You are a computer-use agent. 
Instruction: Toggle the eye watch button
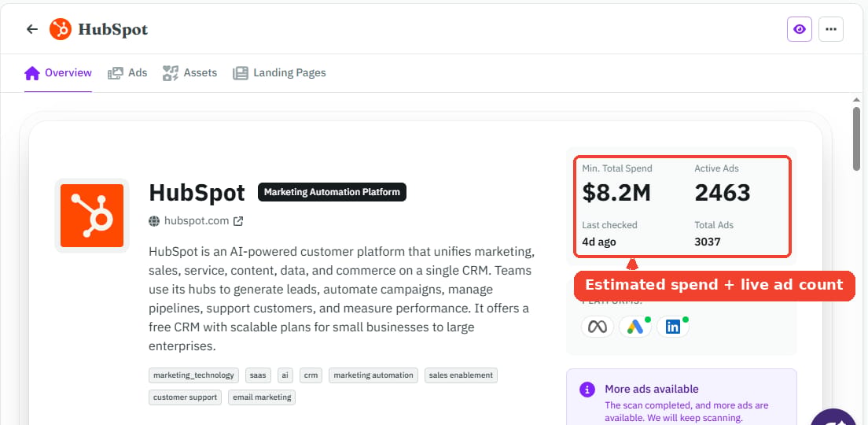click(x=800, y=29)
